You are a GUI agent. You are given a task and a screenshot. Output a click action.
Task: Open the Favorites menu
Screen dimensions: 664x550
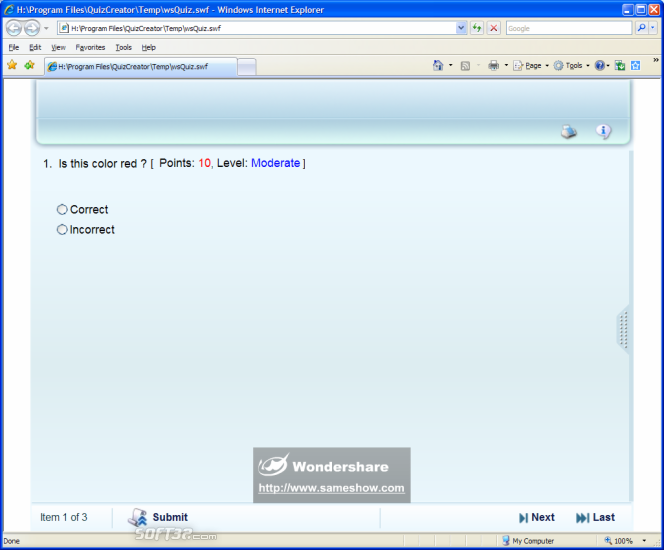coord(90,47)
